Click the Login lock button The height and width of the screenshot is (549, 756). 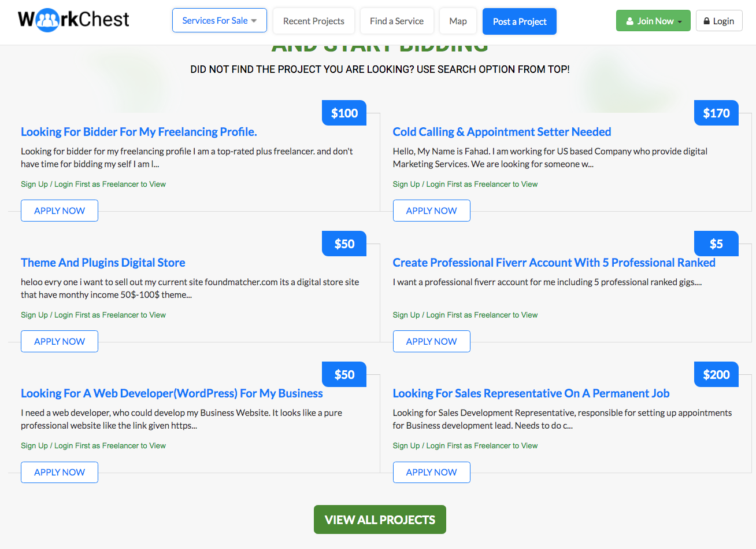pyautogui.click(x=718, y=21)
